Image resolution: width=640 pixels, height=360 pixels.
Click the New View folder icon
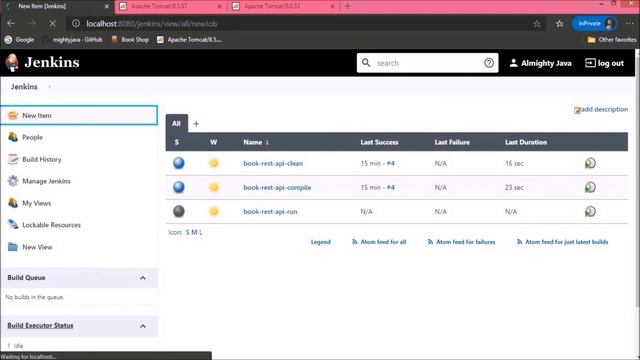13,247
